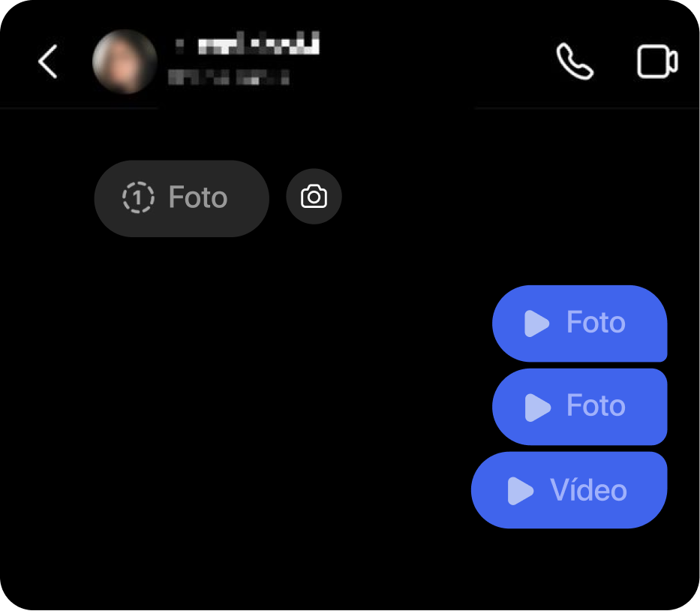Open the sent Vídeo message bubble
The image size is (700, 611).
tap(569, 490)
